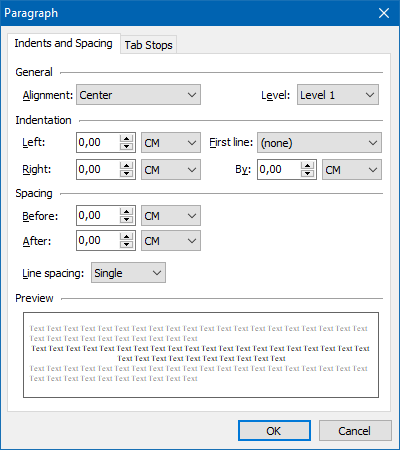
Task: Decrease the Left indentation with down arrow
Action: click(x=126, y=146)
